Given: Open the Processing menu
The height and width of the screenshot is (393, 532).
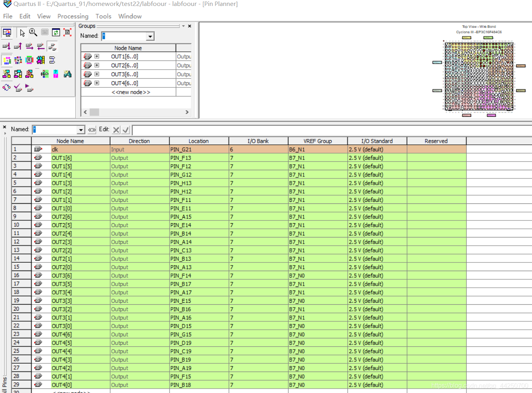Looking at the screenshot, I should (x=73, y=16).
